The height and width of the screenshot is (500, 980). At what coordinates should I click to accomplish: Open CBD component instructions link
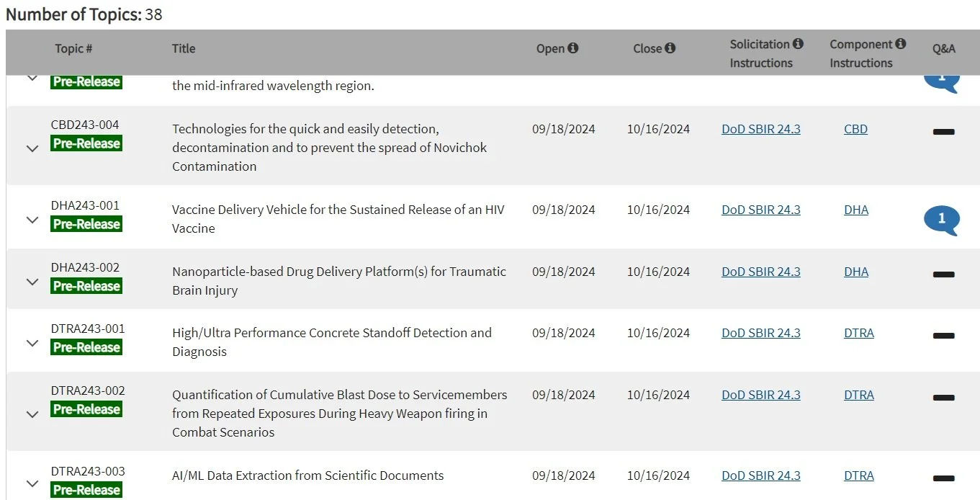(855, 129)
